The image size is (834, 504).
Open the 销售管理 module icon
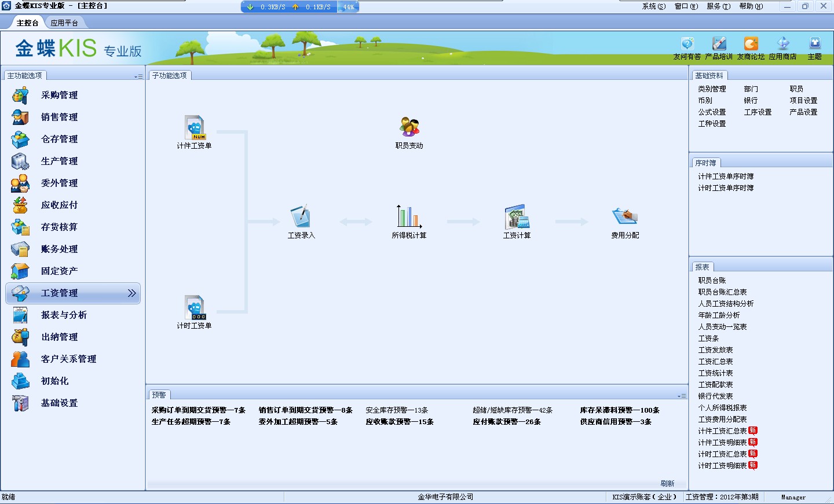click(20, 117)
